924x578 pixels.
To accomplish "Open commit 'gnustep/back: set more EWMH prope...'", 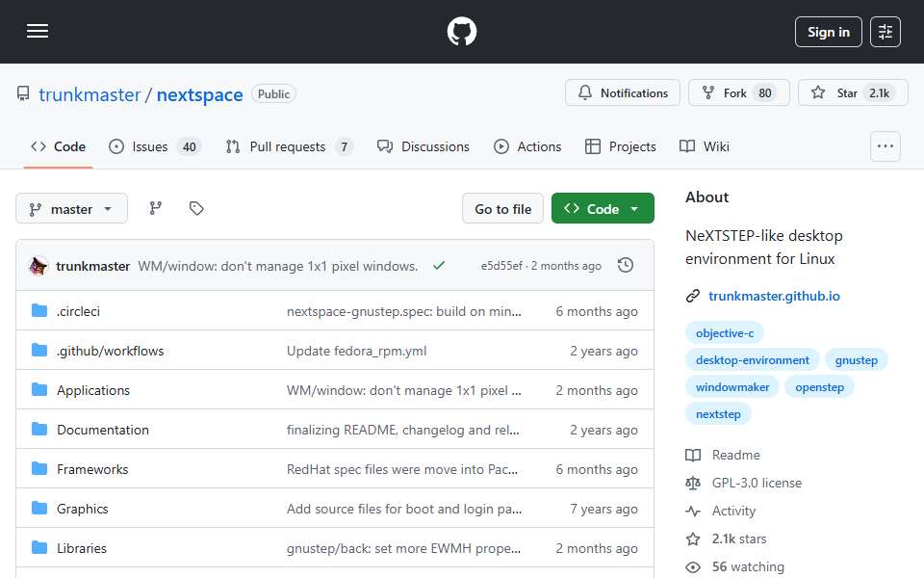I will [x=403, y=548].
